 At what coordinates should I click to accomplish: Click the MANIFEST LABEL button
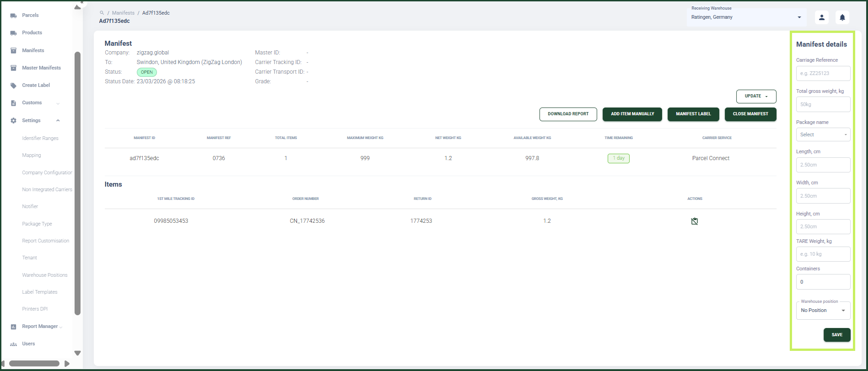[x=693, y=114]
